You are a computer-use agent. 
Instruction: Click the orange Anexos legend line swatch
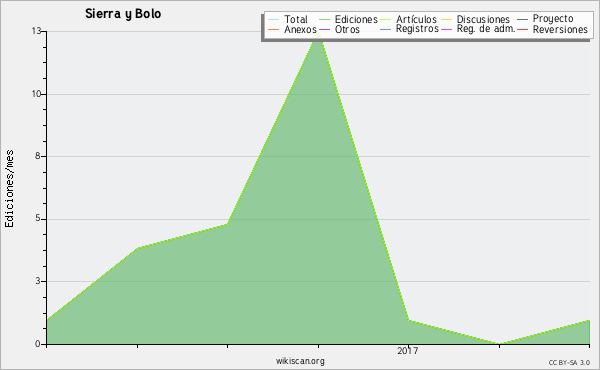click(x=274, y=29)
